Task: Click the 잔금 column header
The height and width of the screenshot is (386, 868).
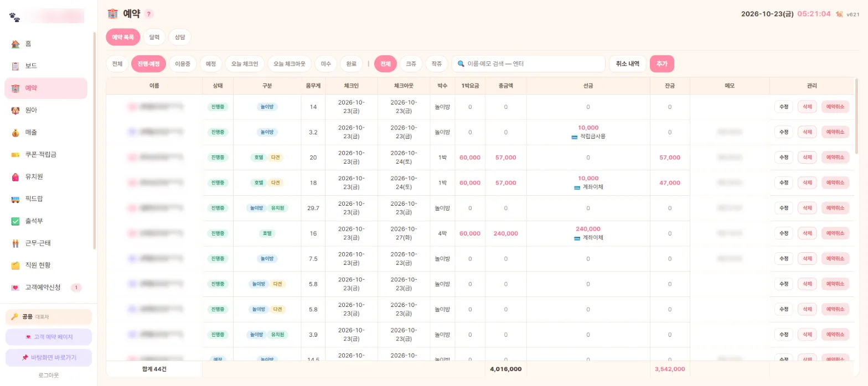Action: 670,86
